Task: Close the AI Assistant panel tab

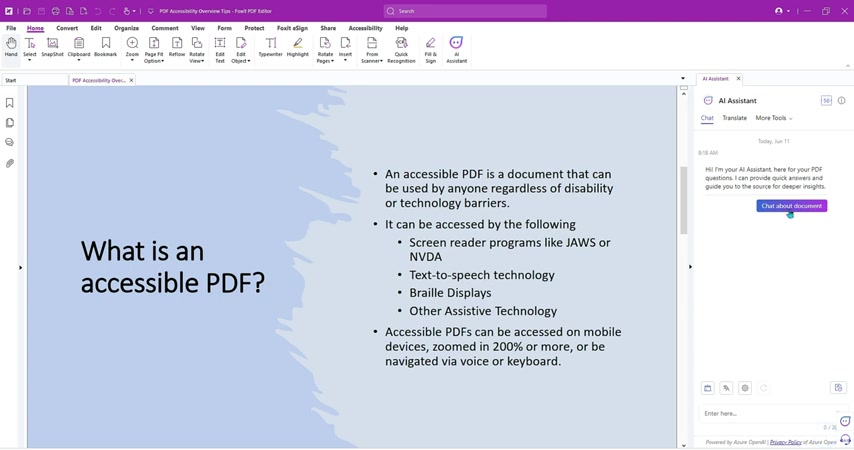Action: click(739, 79)
